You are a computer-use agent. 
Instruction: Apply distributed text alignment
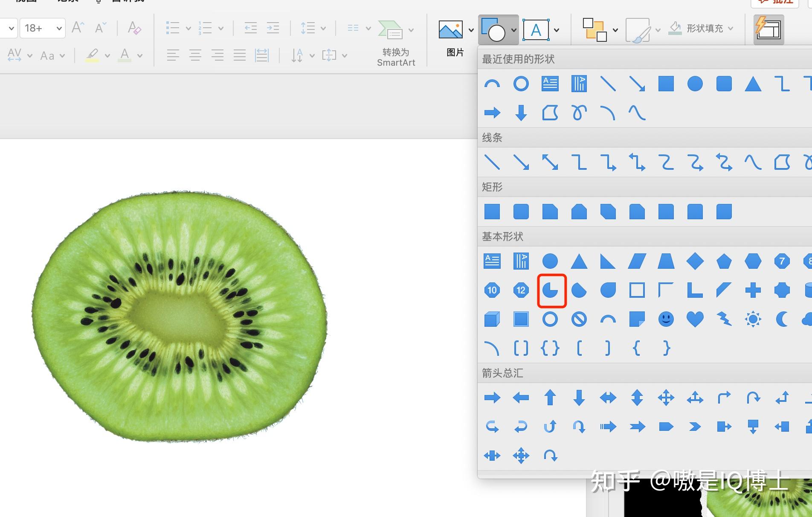[x=261, y=55]
